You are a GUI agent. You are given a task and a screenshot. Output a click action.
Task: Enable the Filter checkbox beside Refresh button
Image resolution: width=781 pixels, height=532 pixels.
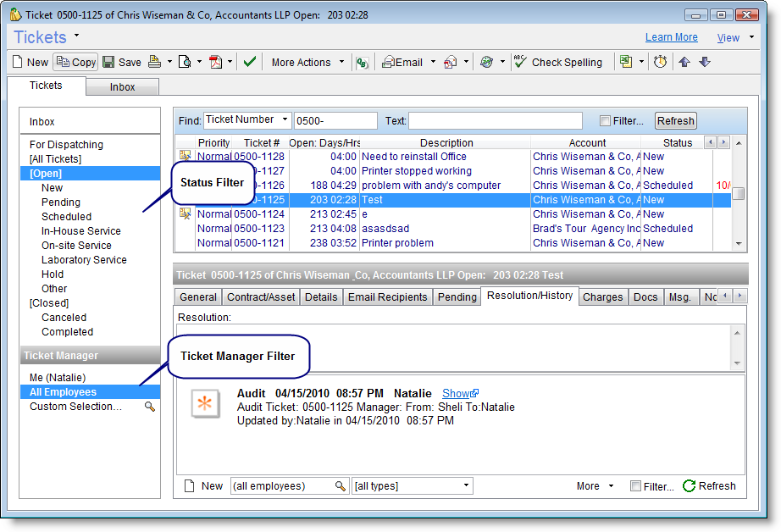pos(605,121)
